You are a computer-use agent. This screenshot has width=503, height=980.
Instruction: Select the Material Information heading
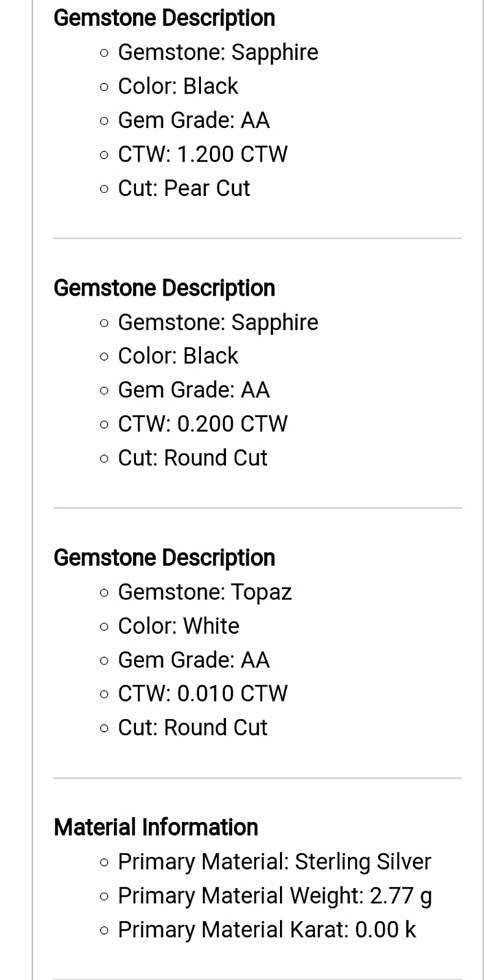click(x=156, y=827)
